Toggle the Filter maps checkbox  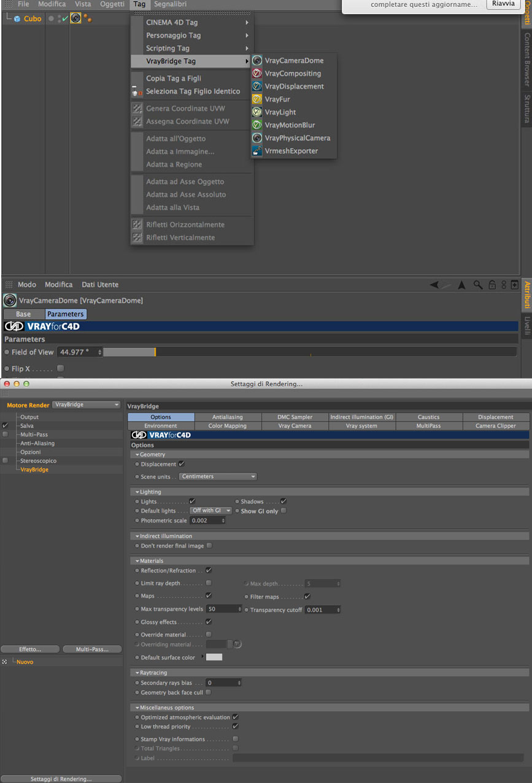coord(307,596)
